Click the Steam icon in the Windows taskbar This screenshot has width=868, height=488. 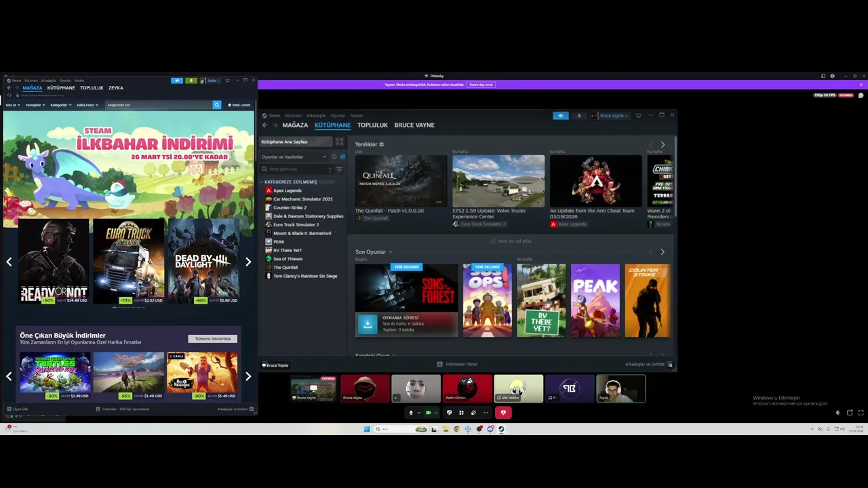501,429
